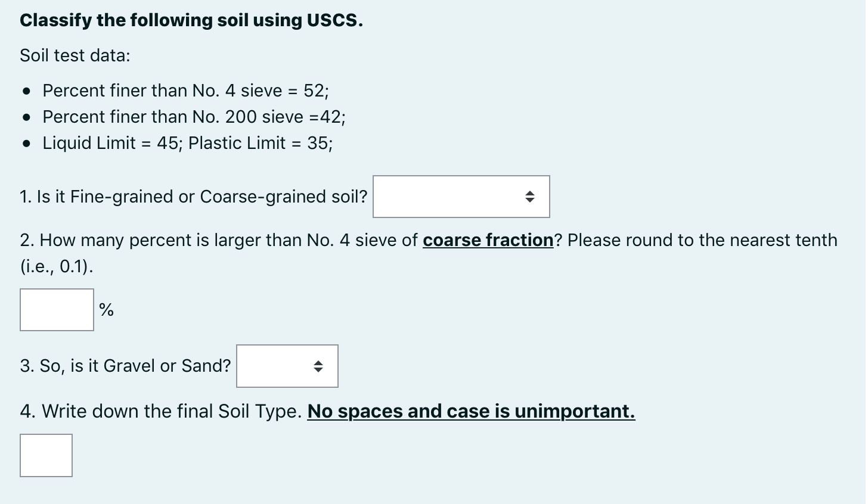Click 'No spaces and case is unimportant.' text

(x=471, y=411)
